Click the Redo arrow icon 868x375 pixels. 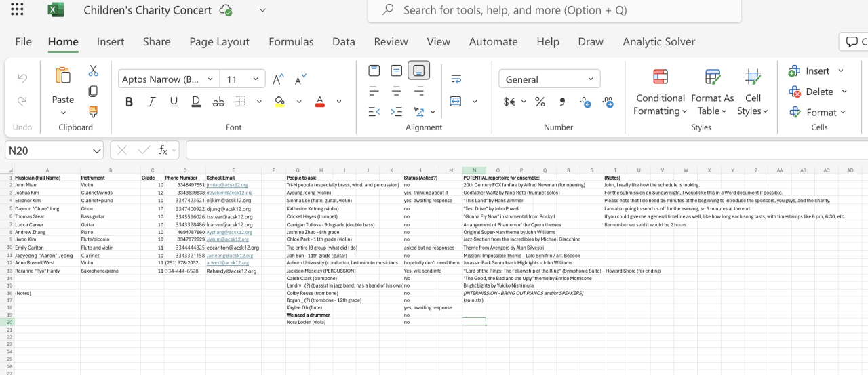click(x=22, y=101)
